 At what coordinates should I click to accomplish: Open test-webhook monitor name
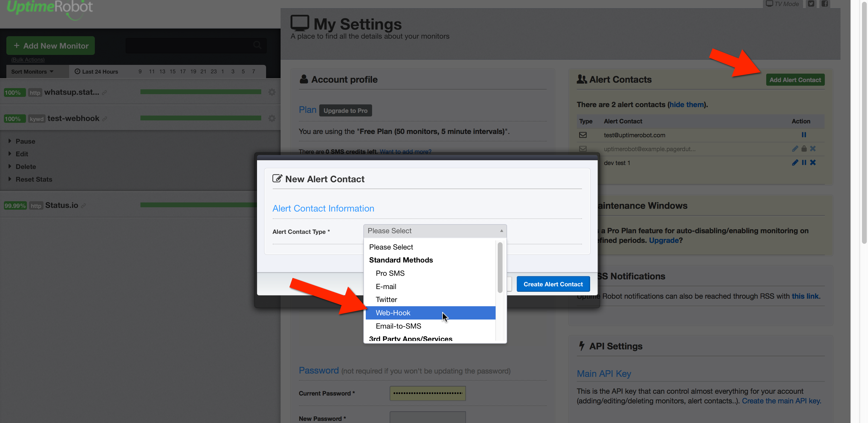pyautogui.click(x=73, y=118)
